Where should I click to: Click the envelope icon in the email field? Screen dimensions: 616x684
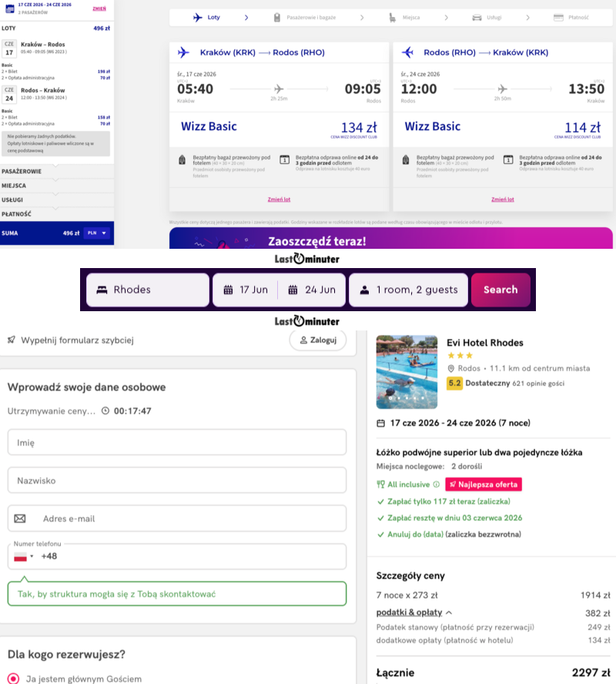coord(20,518)
